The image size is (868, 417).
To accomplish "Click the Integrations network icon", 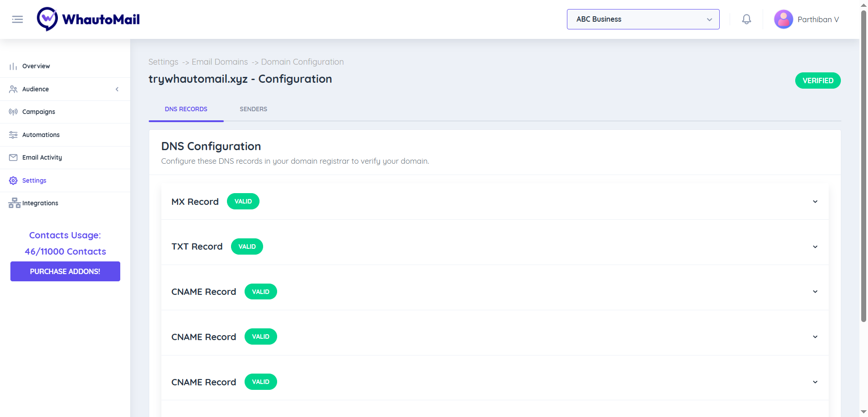I will pyautogui.click(x=14, y=203).
